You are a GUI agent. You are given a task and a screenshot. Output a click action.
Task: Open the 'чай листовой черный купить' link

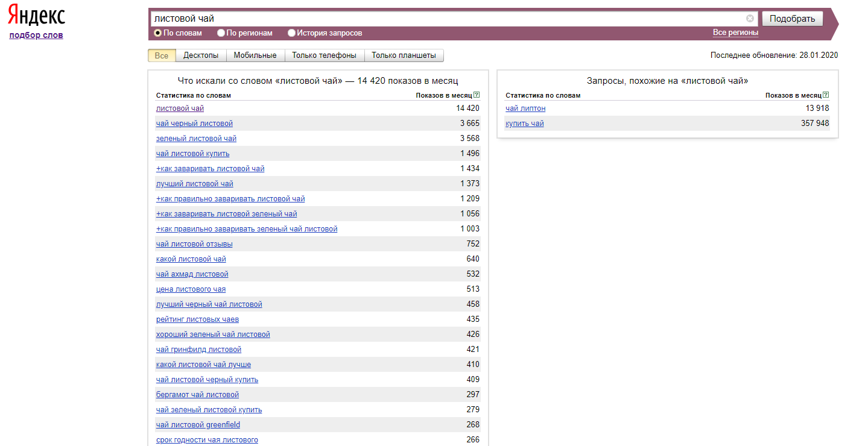point(207,380)
